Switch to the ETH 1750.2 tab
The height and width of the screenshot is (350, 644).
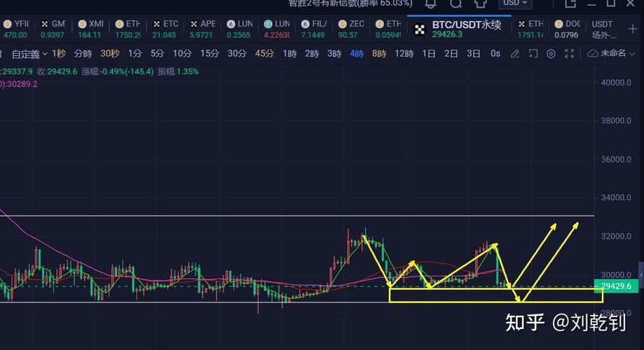pos(128,29)
